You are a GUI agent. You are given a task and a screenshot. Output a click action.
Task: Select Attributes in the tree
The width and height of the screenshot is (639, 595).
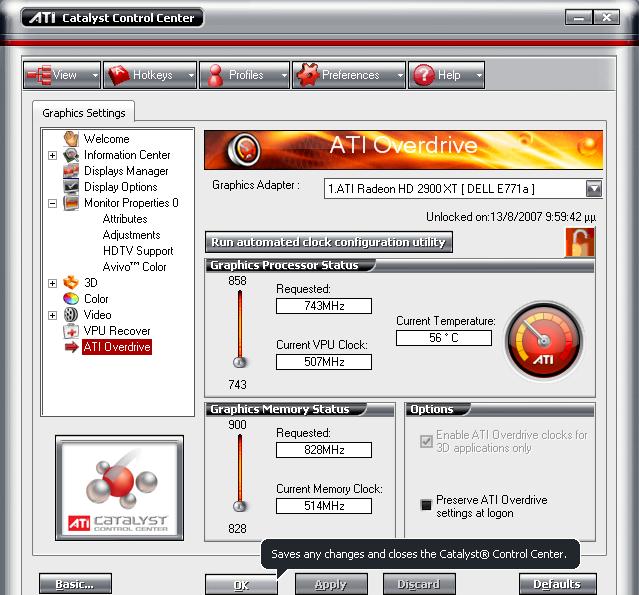(x=125, y=219)
